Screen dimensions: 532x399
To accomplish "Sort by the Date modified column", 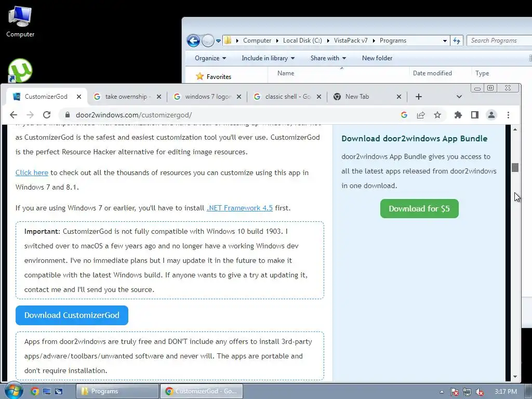I will [432, 73].
